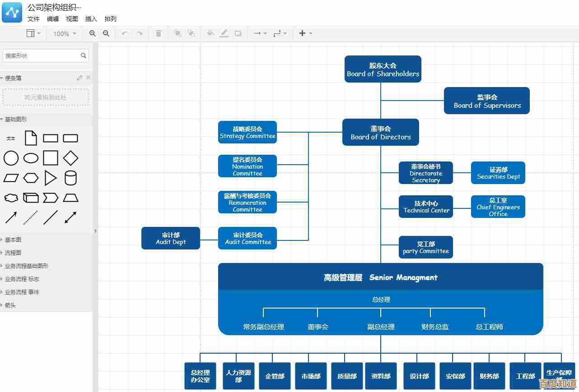Click the zoom in magnifier icon

coord(93,33)
